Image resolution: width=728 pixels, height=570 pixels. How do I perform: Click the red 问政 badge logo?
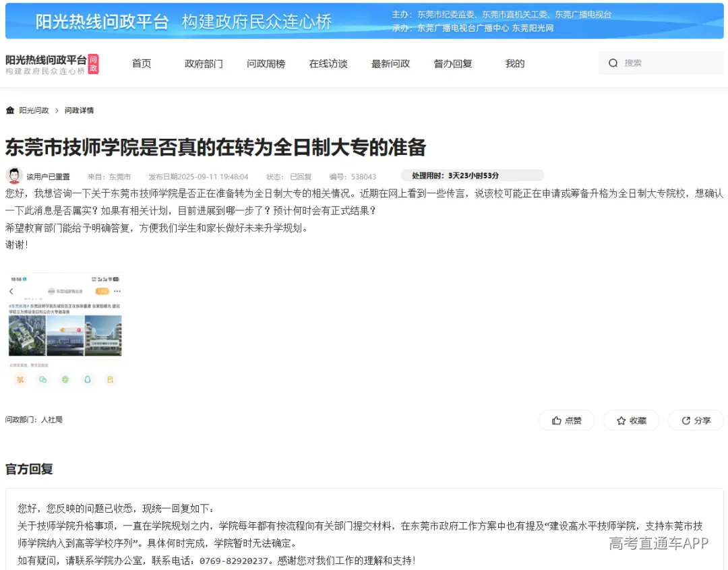tap(93, 64)
